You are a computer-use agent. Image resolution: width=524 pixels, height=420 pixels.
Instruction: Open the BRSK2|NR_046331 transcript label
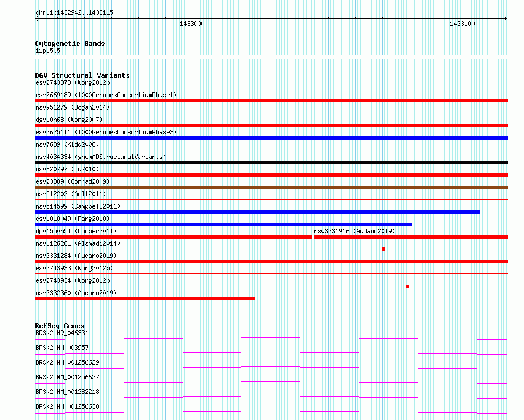[x=62, y=333]
